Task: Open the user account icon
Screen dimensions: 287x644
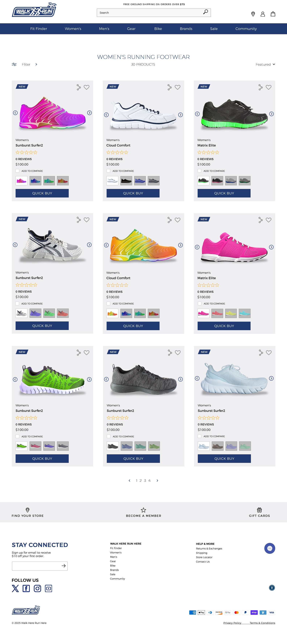Action: click(x=263, y=14)
